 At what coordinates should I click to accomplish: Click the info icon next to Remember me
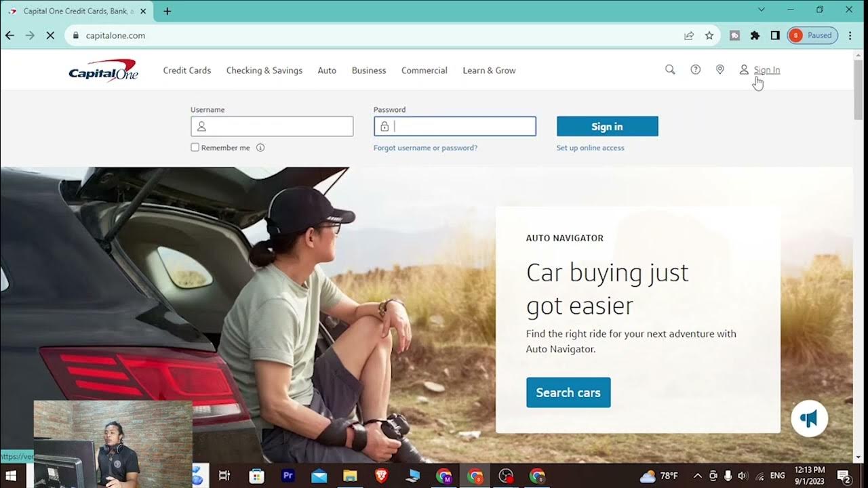tap(260, 148)
